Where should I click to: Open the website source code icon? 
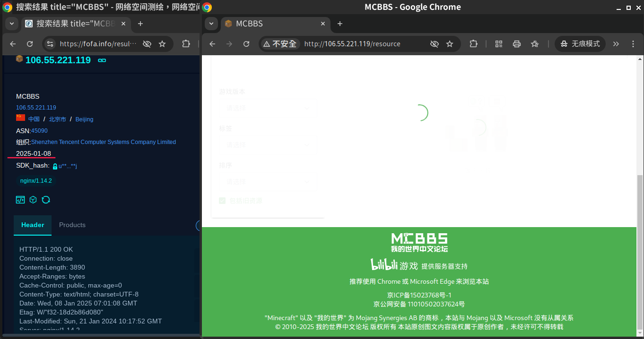tap(20, 200)
